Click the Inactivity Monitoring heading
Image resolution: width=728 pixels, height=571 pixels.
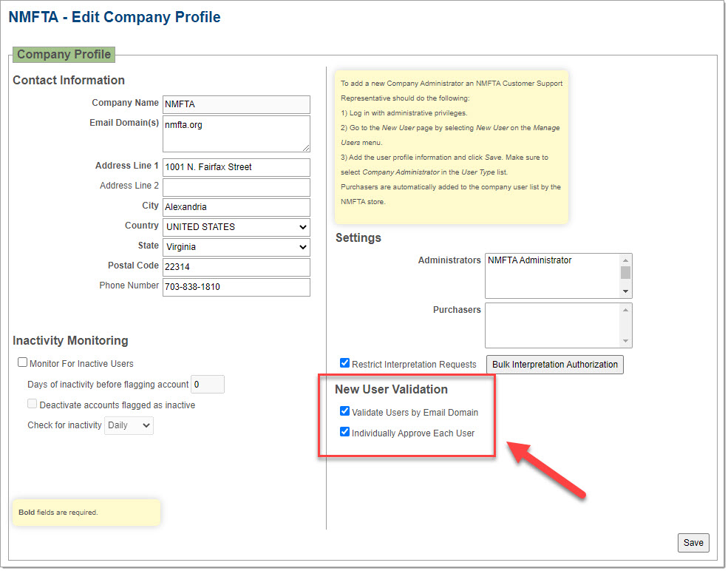coord(70,341)
